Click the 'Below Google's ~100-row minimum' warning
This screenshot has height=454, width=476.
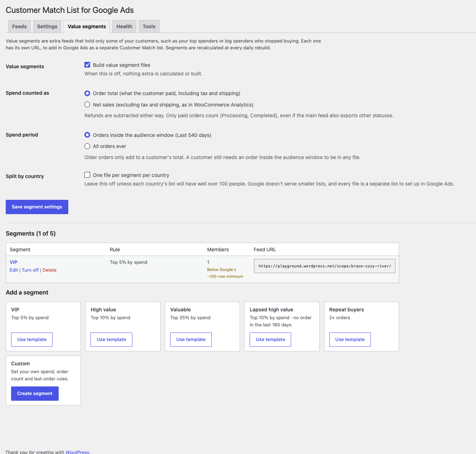pos(225,273)
